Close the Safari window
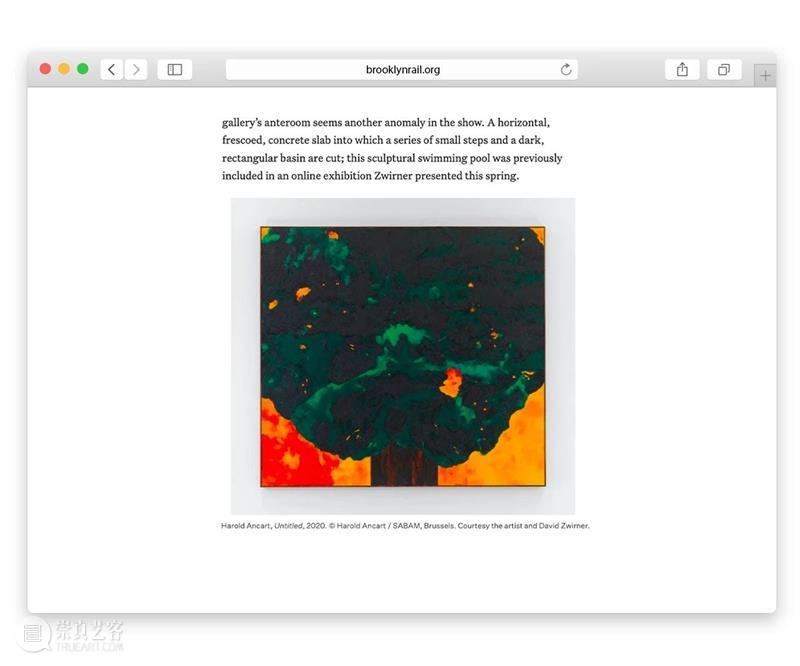The image size is (800, 666). pyautogui.click(x=45, y=69)
